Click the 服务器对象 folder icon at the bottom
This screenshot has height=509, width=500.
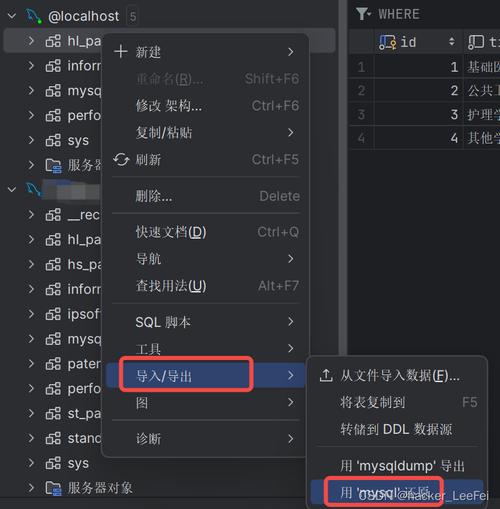[x=53, y=488]
